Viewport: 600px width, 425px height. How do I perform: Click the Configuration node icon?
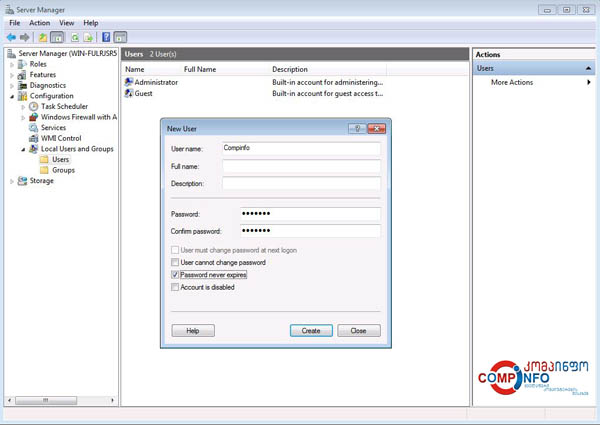pos(23,96)
